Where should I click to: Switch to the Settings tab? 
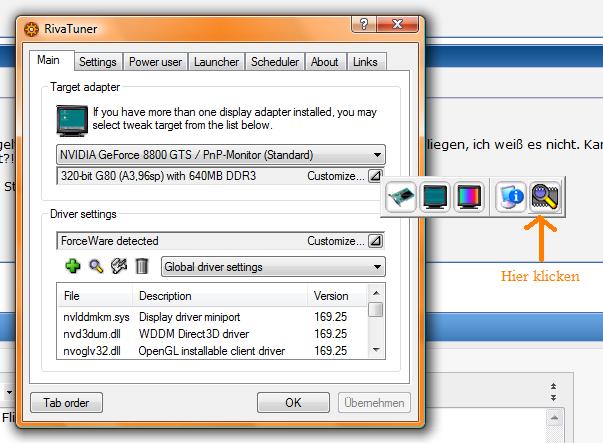(x=98, y=62)
